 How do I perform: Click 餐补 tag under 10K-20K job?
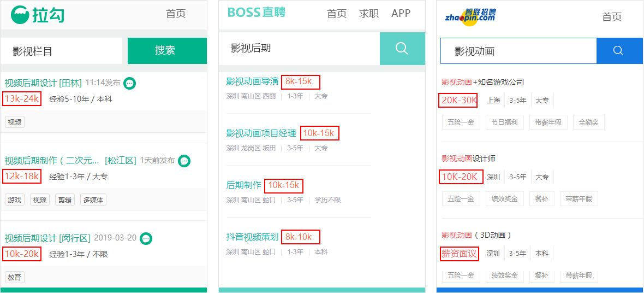(x=541, y=199)
